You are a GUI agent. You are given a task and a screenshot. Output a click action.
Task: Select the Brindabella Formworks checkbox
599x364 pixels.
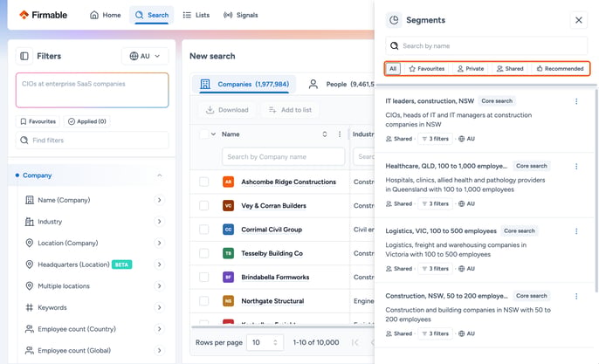pyautogui.click(x=204, y=277)
